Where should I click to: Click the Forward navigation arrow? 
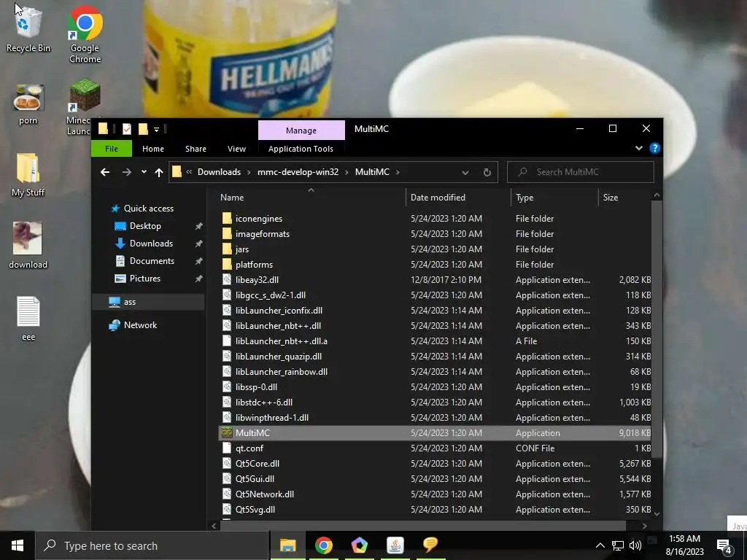[x=126, y=172]
